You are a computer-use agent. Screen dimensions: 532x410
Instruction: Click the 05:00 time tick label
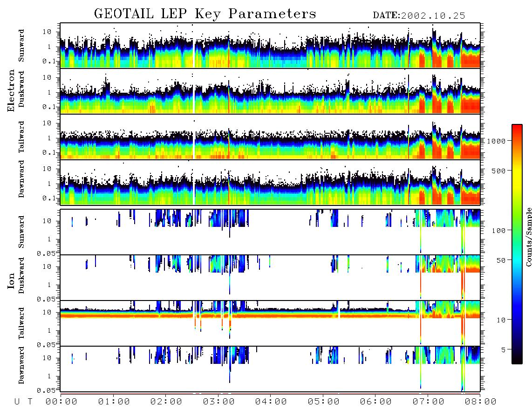(324, 402)
